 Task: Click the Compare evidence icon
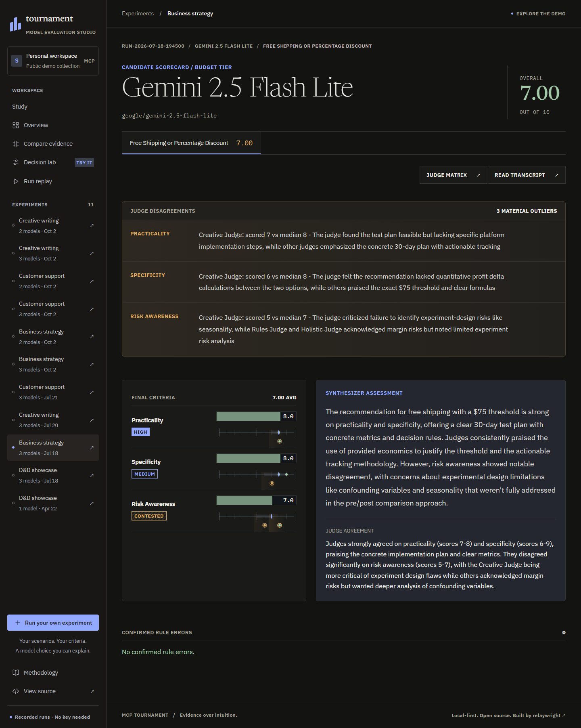click(x=16, y=144)
